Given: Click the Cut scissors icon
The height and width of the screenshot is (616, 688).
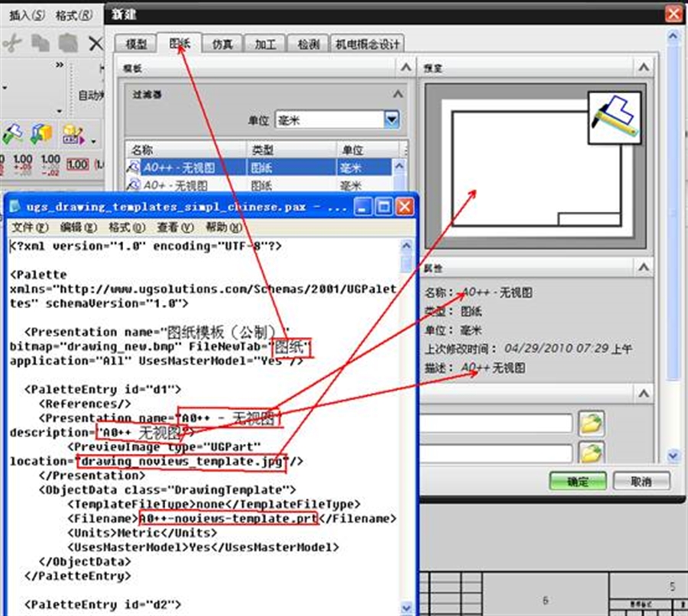Looking at the screenshot, I should [x=12, y=44].
